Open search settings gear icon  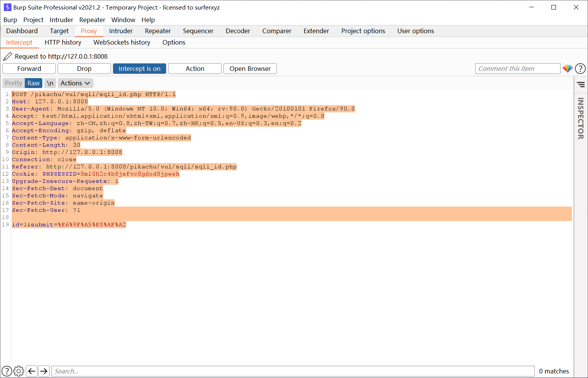[19, 371]
